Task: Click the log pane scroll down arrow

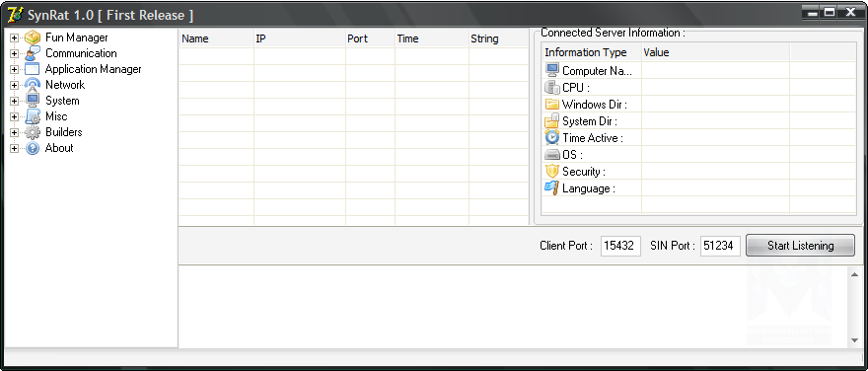Action: click(854, 340)
